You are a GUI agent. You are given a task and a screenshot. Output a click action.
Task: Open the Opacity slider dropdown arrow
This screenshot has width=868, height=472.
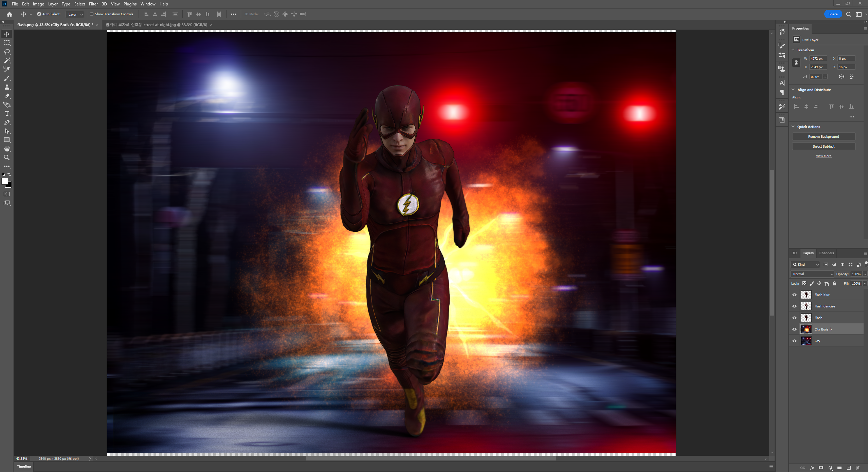tap(865, 274)
